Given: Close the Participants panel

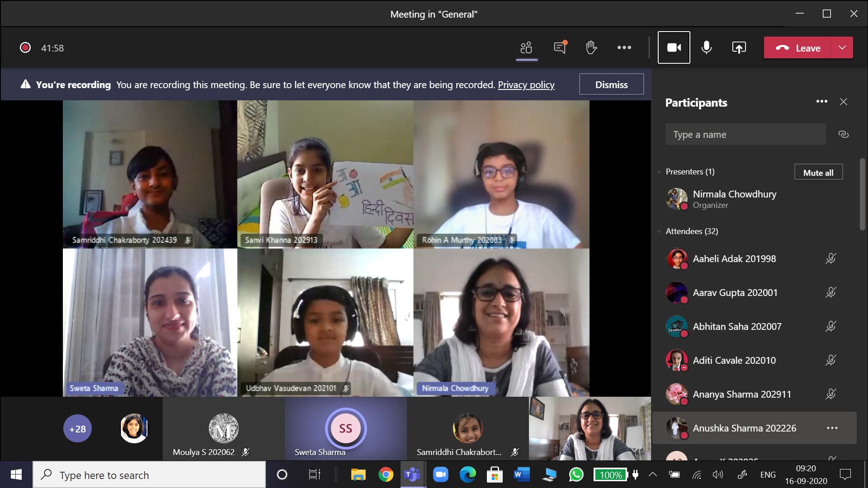Looking at the screenshot, I should click(x=844, y=102).
